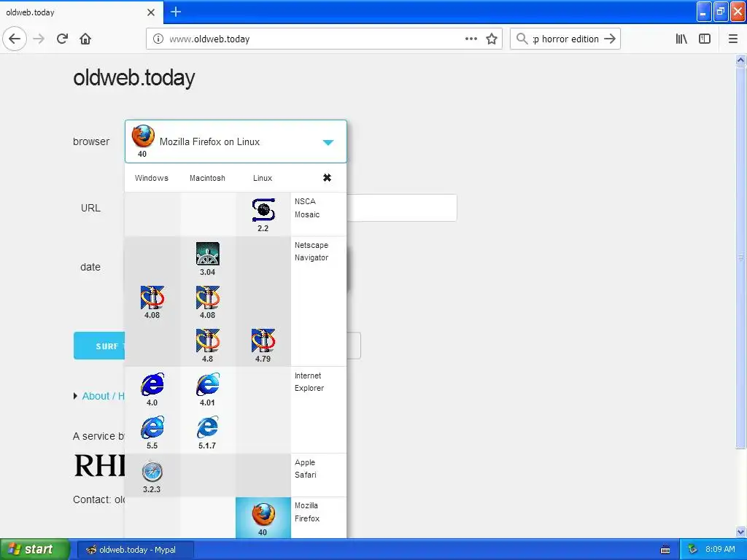
Task: Click the Macintosh column header
Action: [207, 178]
